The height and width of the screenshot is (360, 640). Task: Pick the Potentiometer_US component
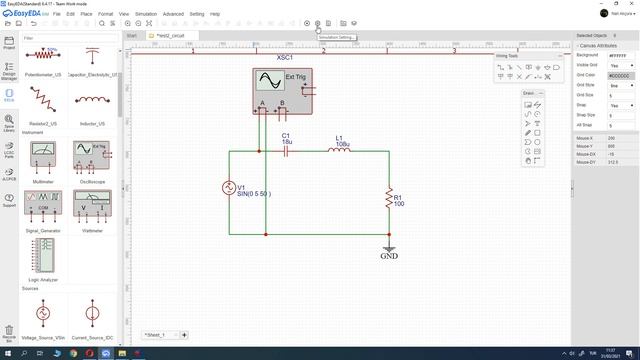click(x=43, y=62)
